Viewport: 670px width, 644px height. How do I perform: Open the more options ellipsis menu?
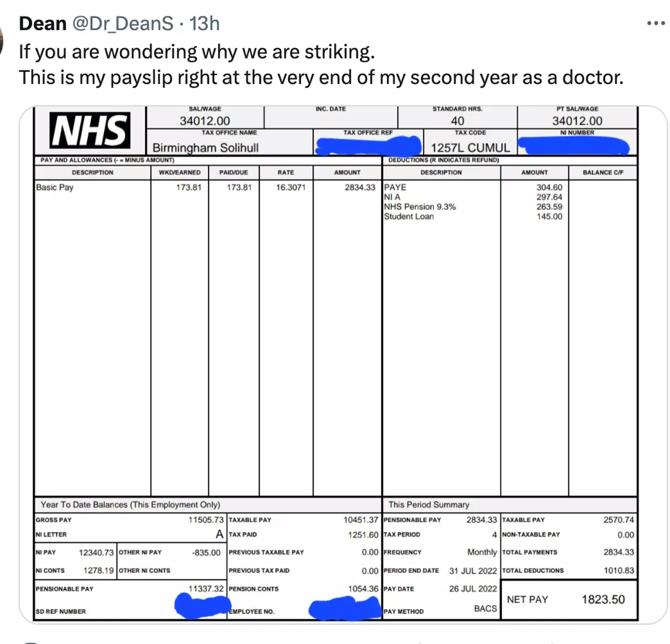[x=656, y=23]
